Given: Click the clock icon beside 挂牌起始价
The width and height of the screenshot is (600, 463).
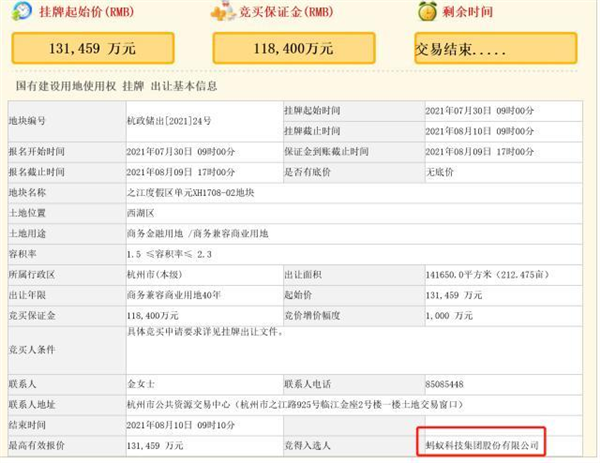Looking at the screenshot, I should click(x=22, y=11).
